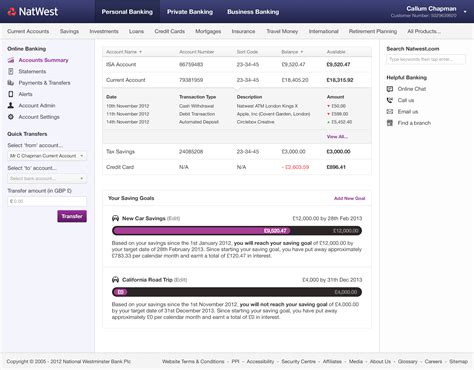Open Sitemap footer link
The height and width of the screenshot is (370, 474).
pyautogui.click(x=458, y=361)
